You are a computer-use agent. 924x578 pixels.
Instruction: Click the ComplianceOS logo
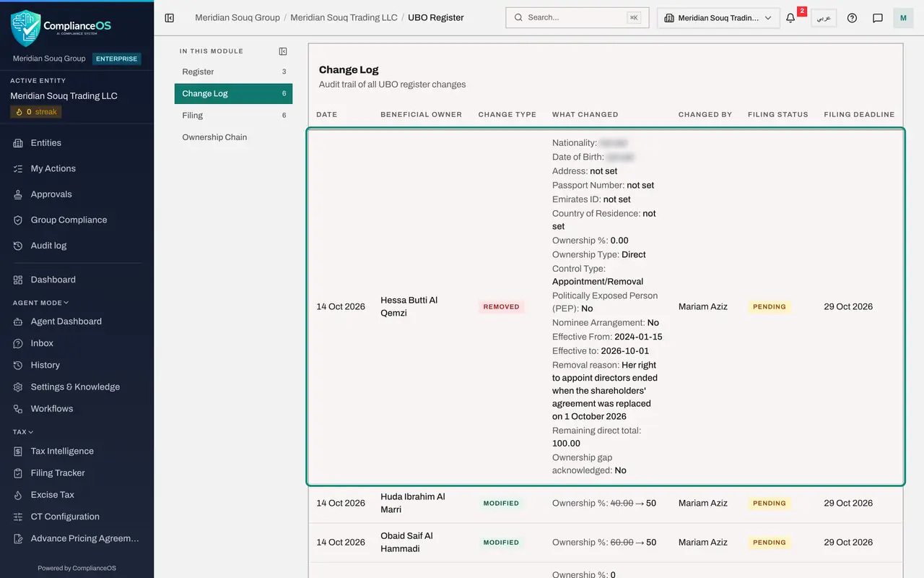[61, 27]
